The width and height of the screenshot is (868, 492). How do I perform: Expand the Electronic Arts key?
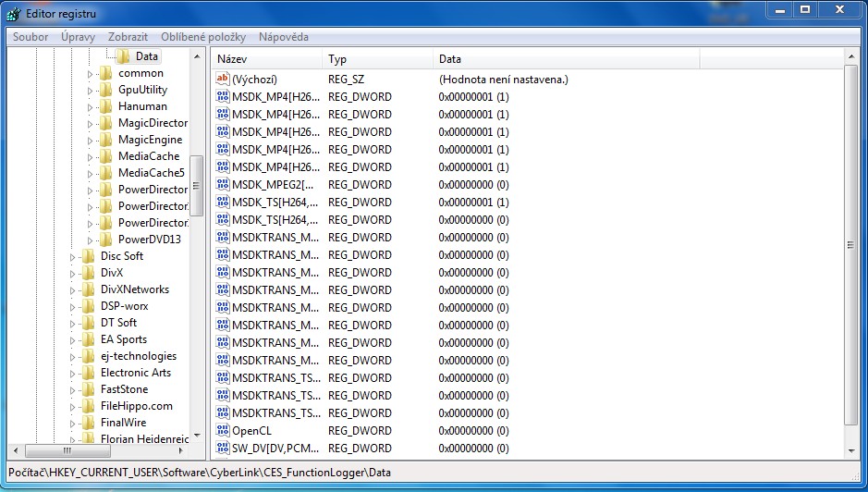(x=72, y=373)
